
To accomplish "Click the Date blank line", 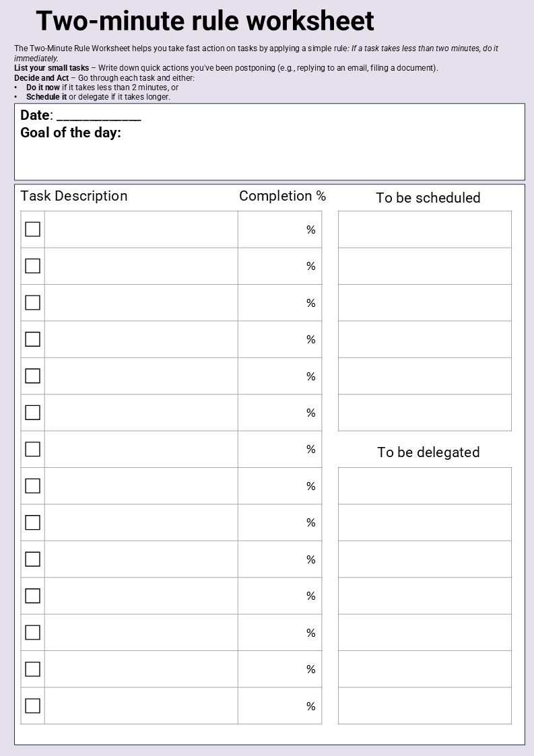I will click(x=98, y=116).
